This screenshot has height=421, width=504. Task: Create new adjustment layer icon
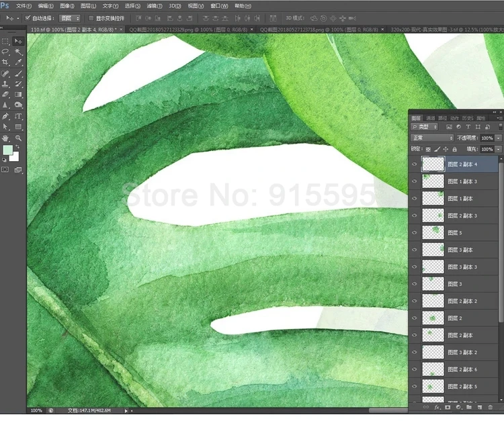click(x=458, y=407)
